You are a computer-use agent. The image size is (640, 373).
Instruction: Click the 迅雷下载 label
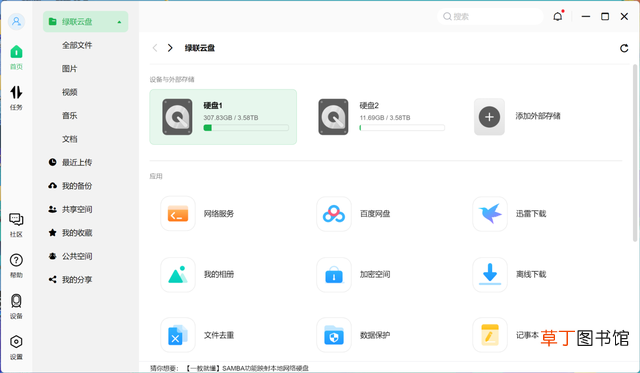(531, 214)
